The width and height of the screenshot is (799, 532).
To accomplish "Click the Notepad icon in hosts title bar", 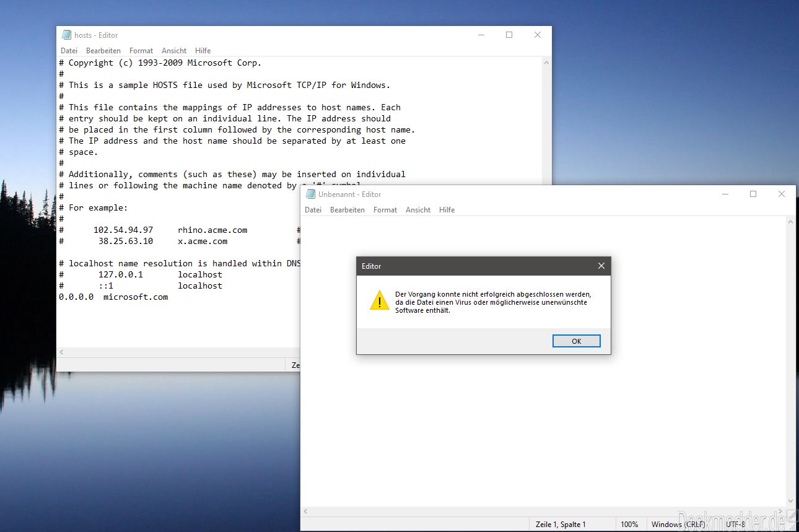I will [67, 35].
